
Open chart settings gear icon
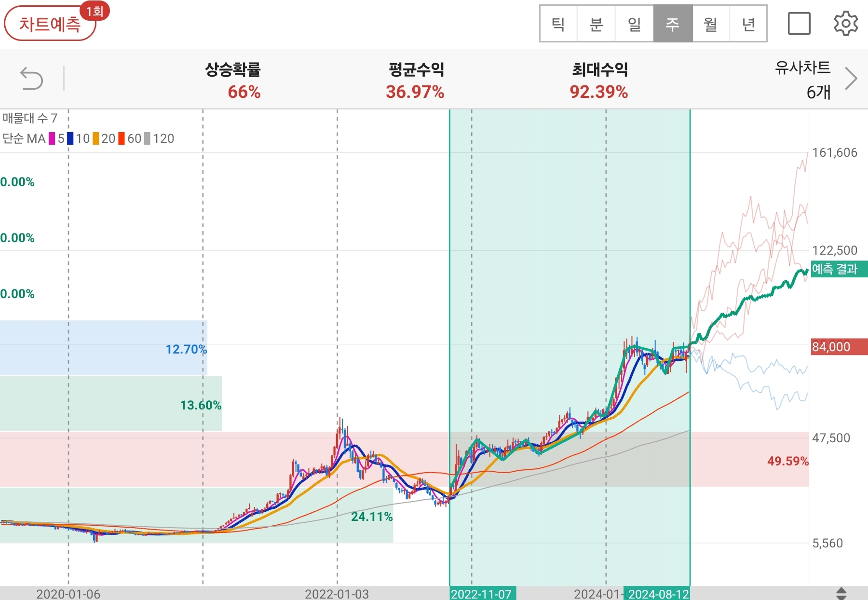846,24
